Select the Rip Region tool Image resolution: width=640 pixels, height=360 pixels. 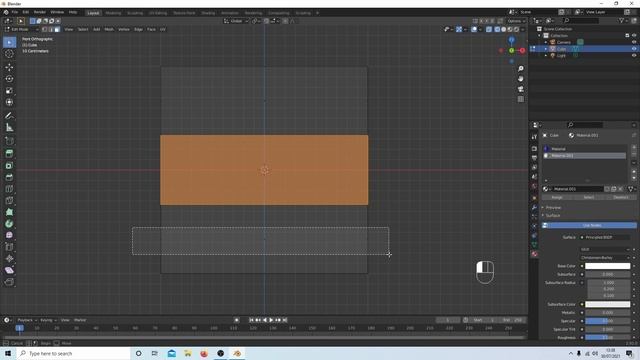click(x=9, y=282)
